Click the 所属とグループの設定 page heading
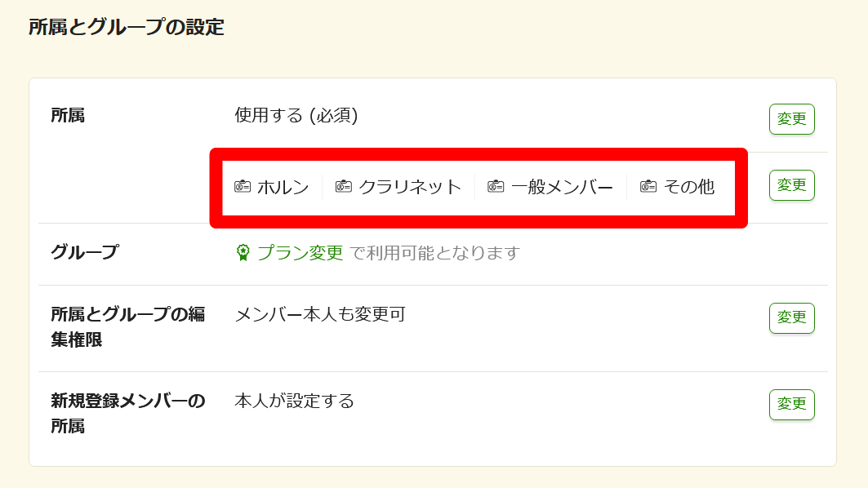Viewport: 868px width, 488px height. [127, 27]
